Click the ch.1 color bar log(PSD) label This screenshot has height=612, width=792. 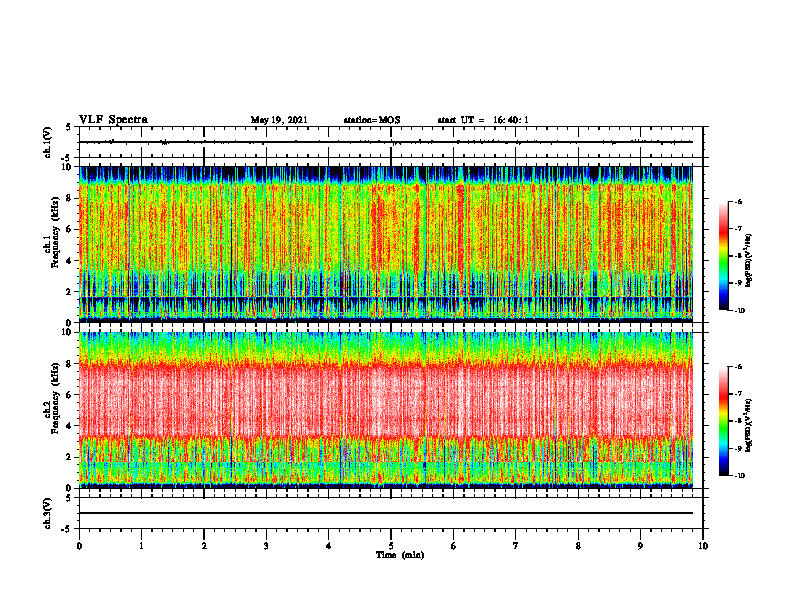pos(749,261)
